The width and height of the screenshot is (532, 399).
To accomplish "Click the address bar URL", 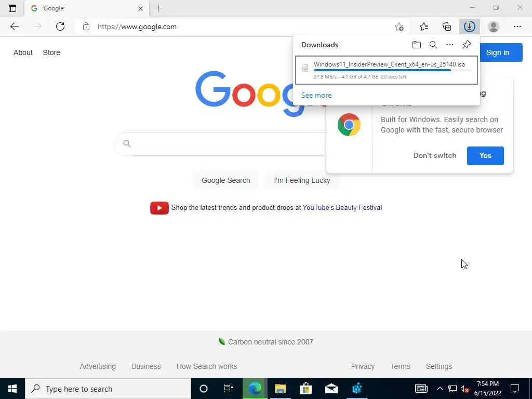I will (137, 27).
